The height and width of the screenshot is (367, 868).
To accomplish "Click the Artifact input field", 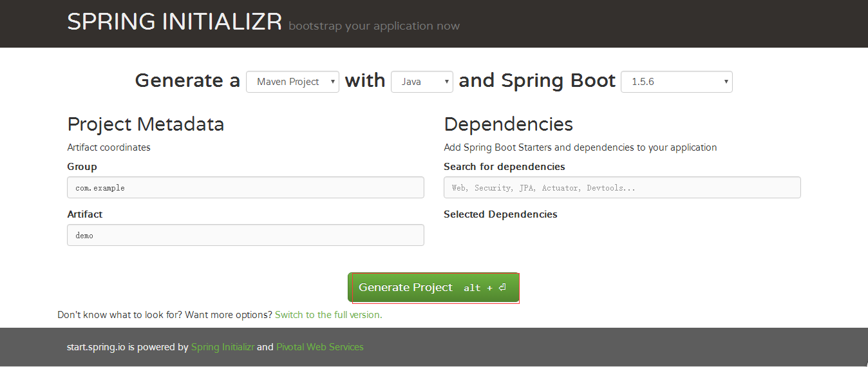I will [245, 235].
